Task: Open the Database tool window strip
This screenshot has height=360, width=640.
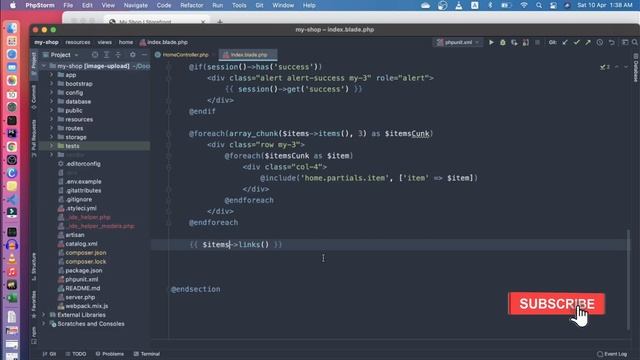Action: click(x=636, y=68)
